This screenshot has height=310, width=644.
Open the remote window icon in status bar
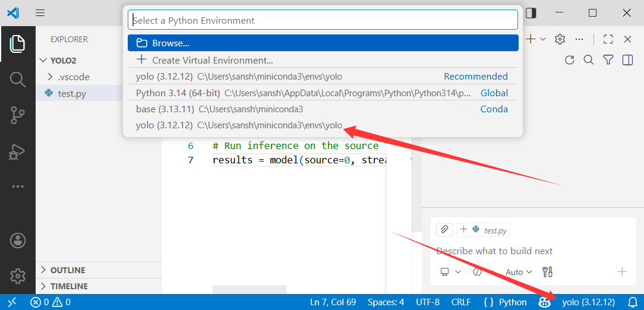coord(12,302)
